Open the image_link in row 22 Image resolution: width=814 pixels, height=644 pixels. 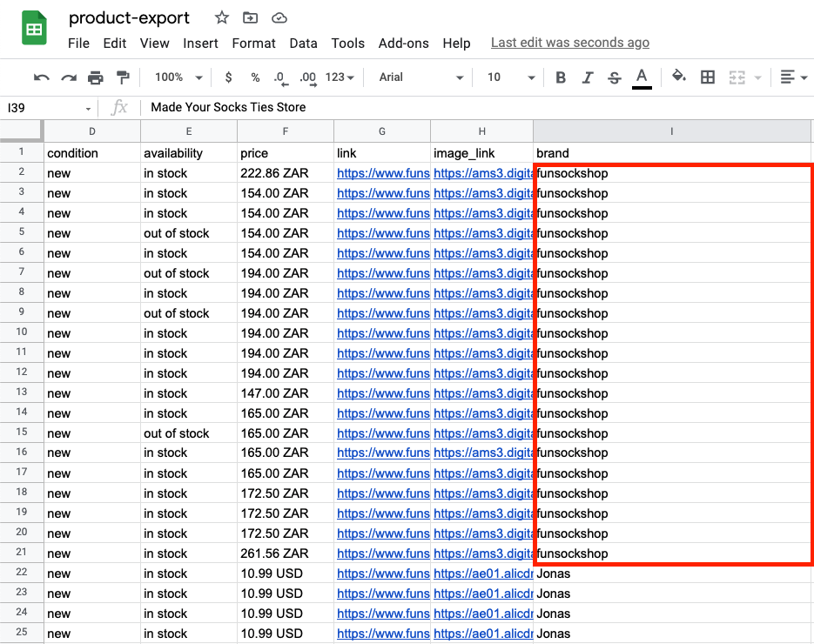point(483,574)
